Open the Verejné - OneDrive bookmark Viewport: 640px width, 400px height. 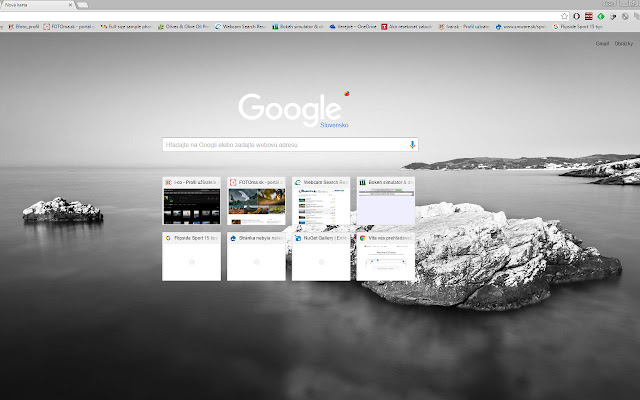point(353,27)
